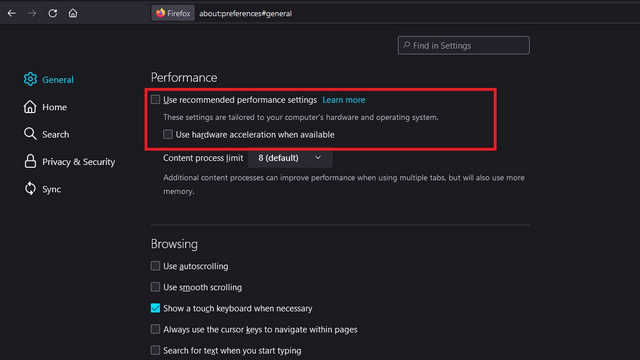Reload the page with the refresh icon

pos(53,13)
